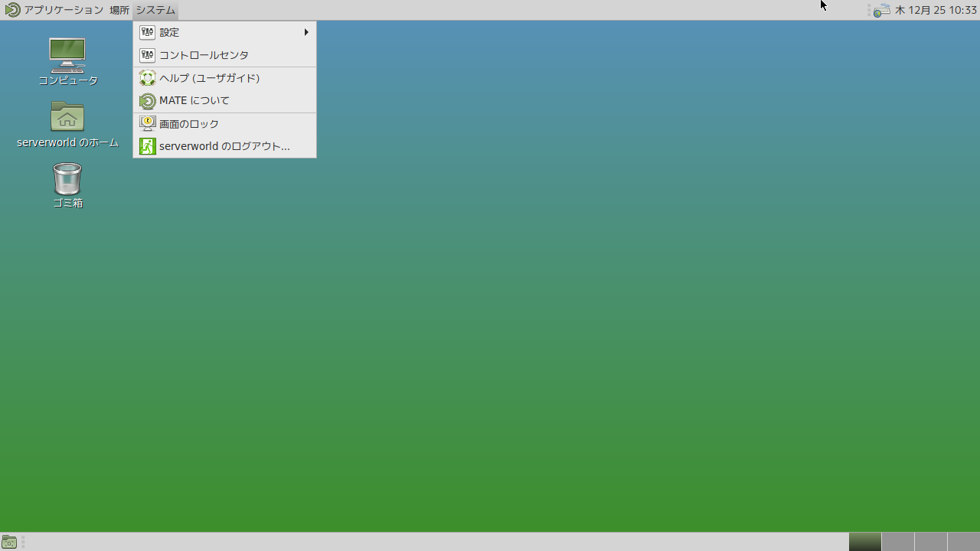Viewport: 980px width, 551px height.
Task: Switch to the second workspace
Action: click(x=897, y=542)
